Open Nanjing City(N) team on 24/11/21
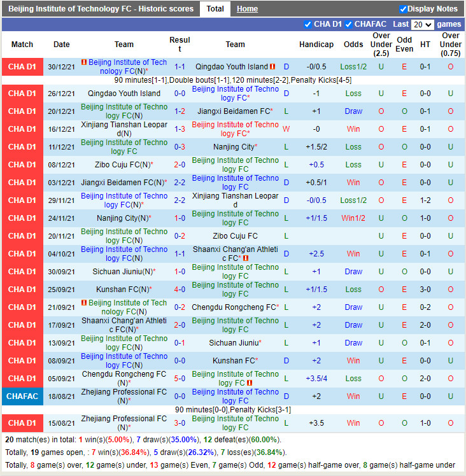466x476 pixels. pos(124,218)
